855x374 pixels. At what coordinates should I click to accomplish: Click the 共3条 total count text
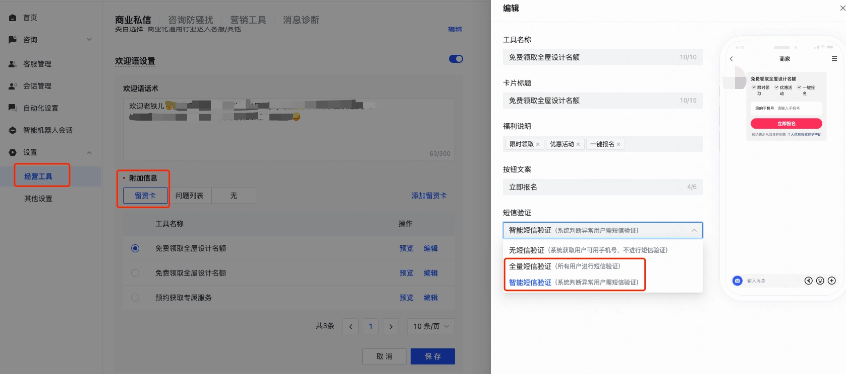(326, 327)
